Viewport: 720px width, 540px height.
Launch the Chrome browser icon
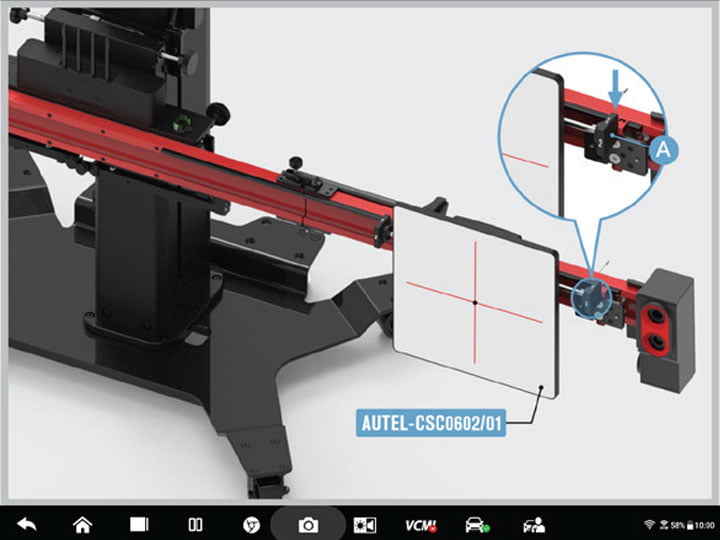(x=252, y=524)
